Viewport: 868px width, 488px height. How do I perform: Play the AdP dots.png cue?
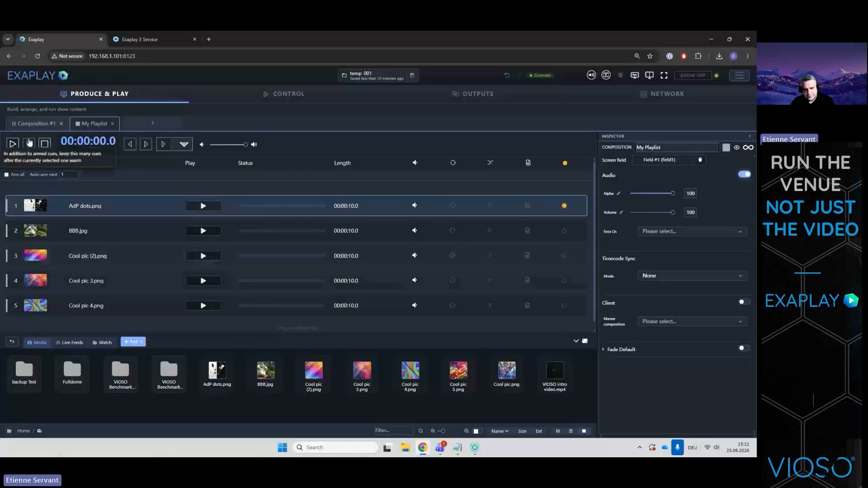pos(203,206)
